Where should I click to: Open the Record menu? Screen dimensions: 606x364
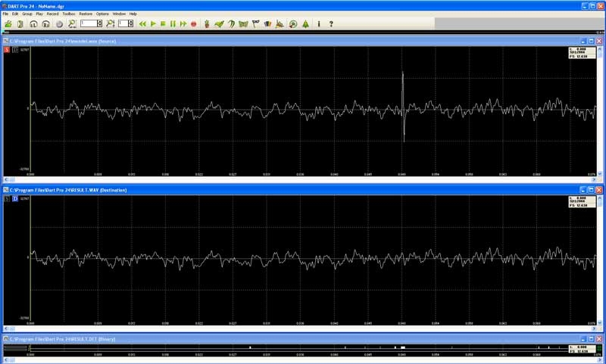(52, 14)
